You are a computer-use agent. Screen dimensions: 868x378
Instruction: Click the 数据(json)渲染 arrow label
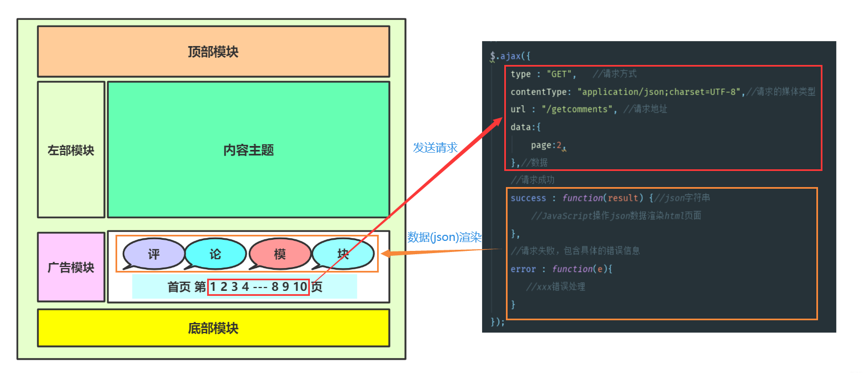[x=445, y=238]
